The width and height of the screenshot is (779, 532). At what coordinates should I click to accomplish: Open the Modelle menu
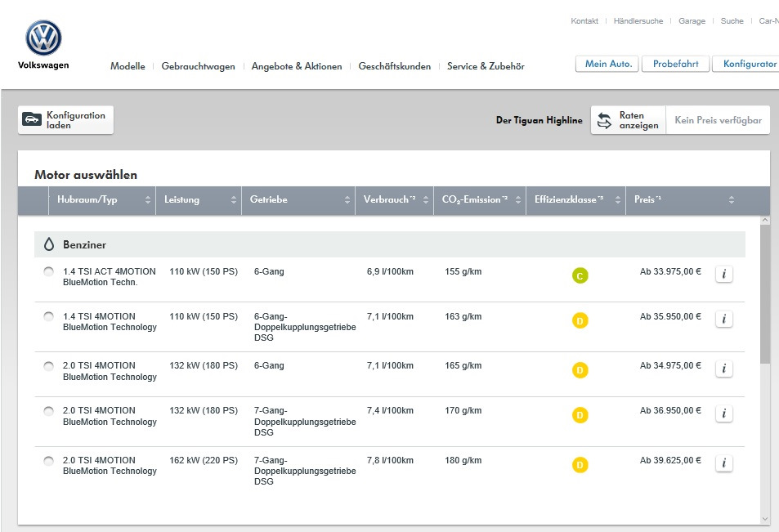[x=128, y=66]
